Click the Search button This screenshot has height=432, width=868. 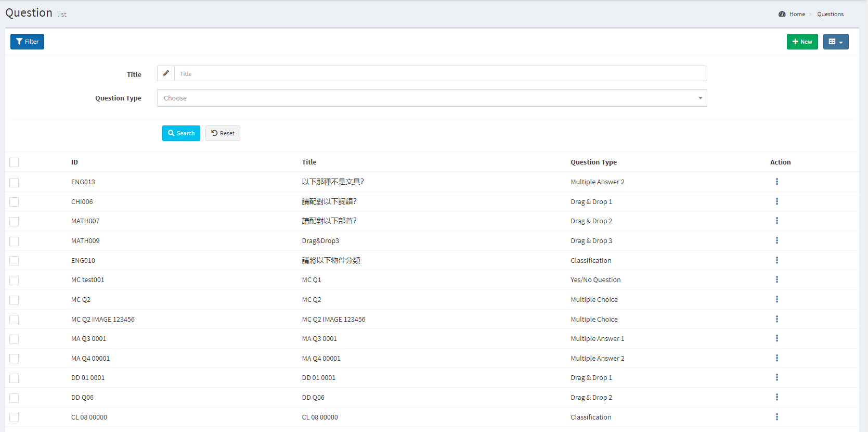tap(181, 133)
